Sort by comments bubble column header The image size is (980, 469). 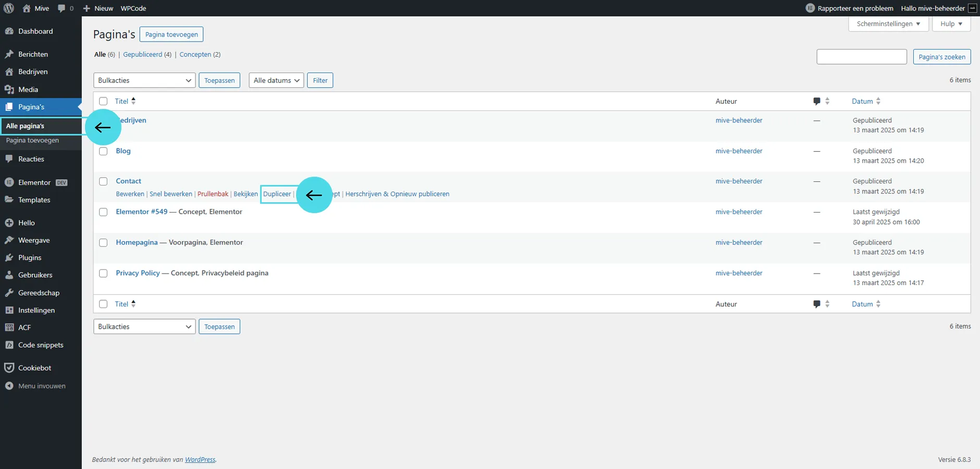coord(817,101)
